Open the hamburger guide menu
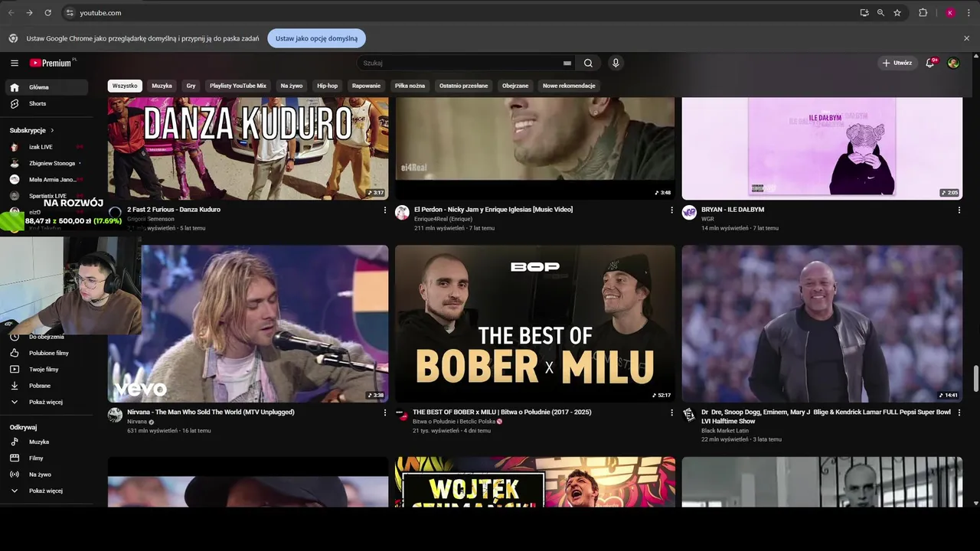 (15, 63)
